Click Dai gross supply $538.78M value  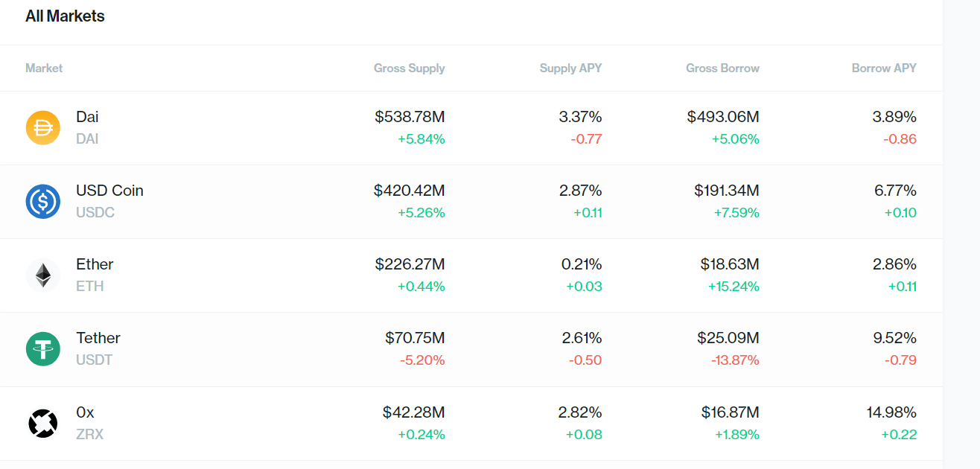click(410, 117)
